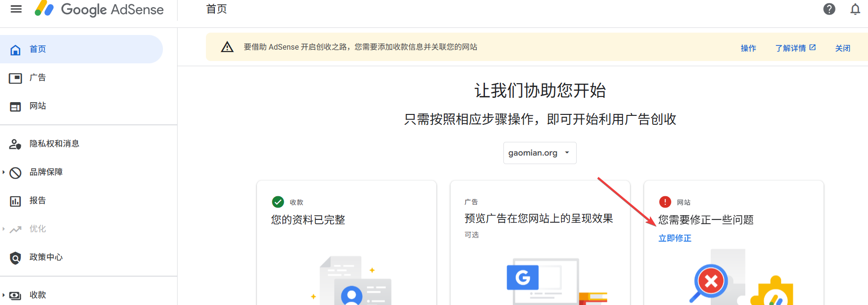Click 您需要修正一些问题 title
The width and height of the screenshot is (868, 305).
click(706, 220)
